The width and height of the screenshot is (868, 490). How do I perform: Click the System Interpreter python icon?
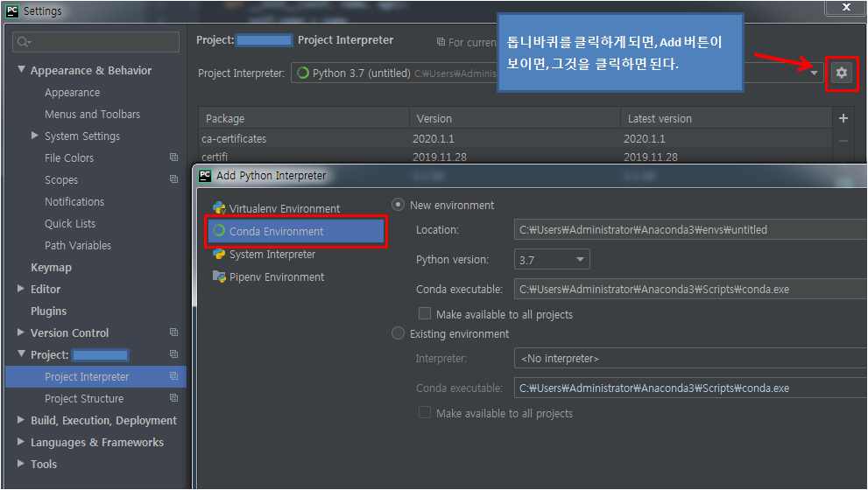tap(219, 254)
